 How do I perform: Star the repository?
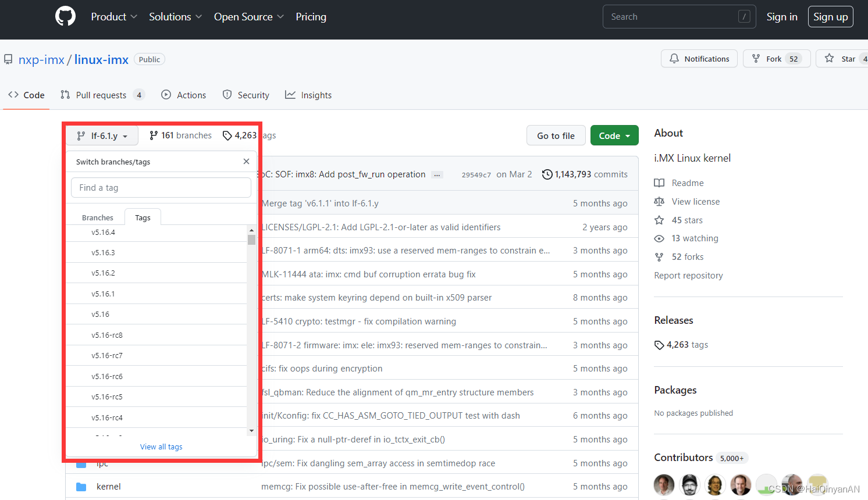click(x=841, y=59)
